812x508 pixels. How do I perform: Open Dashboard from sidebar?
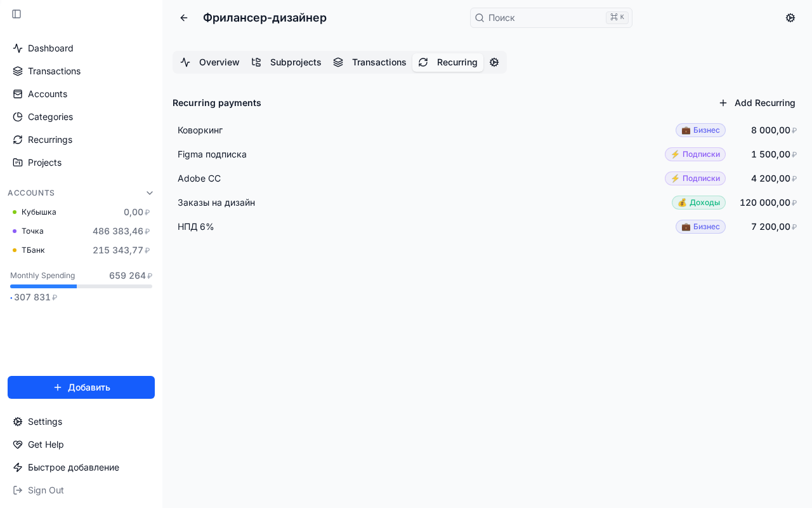click(x=51, y=48)
